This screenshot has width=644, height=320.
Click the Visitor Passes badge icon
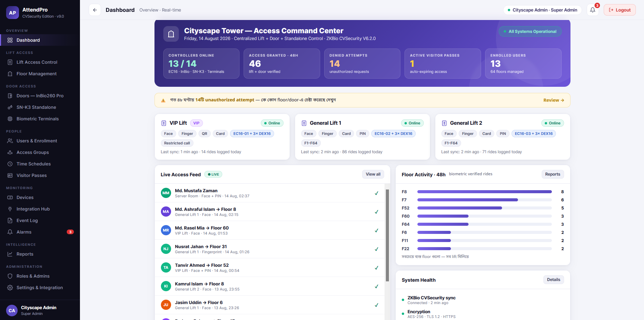click(10, 175)
